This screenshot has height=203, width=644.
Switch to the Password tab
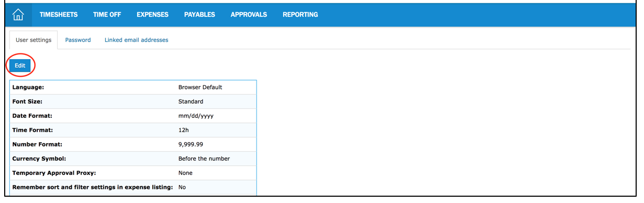tap(78, 40)
